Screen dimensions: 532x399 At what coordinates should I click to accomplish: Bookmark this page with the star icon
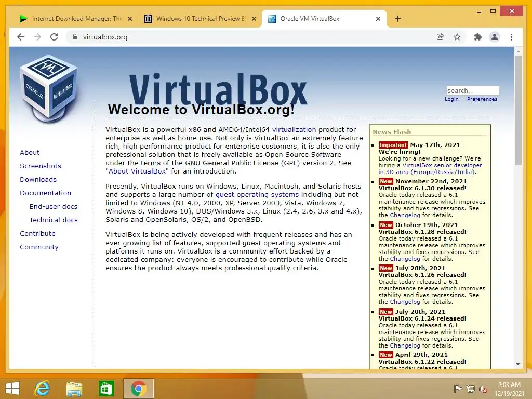(x=457, y=37)
